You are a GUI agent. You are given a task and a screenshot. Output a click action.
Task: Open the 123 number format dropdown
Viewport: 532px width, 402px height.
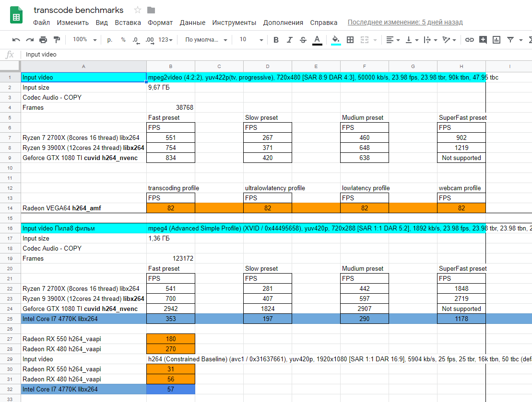click(166, 40)
